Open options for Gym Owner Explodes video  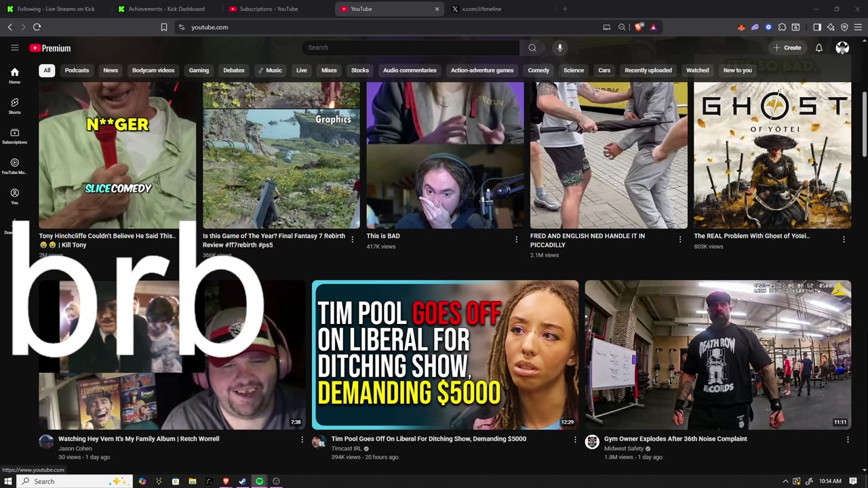pos(848,439)
